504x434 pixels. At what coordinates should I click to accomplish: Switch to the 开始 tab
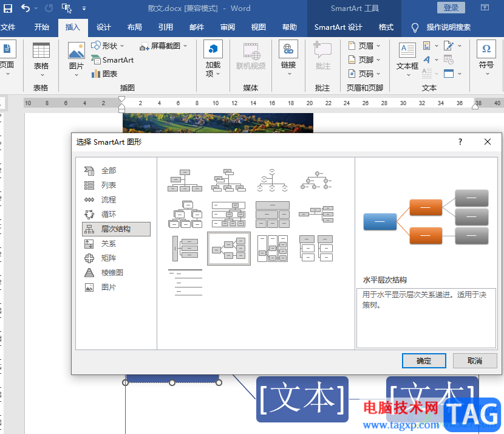click(x=42, y=27)
